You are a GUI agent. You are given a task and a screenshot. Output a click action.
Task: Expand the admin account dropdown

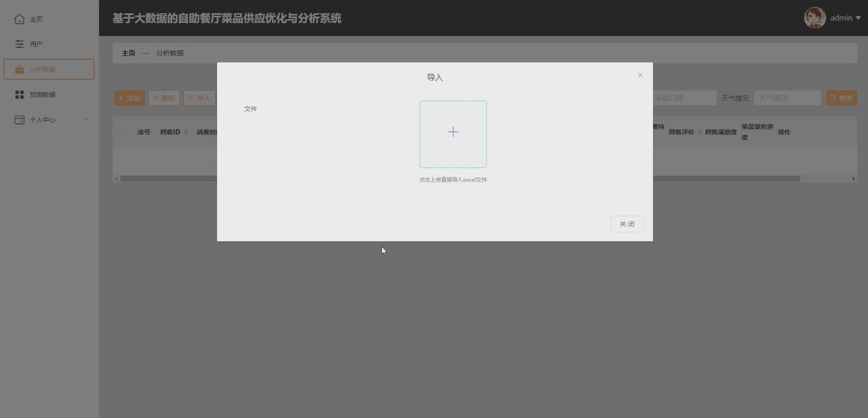(x=858, y=18)
